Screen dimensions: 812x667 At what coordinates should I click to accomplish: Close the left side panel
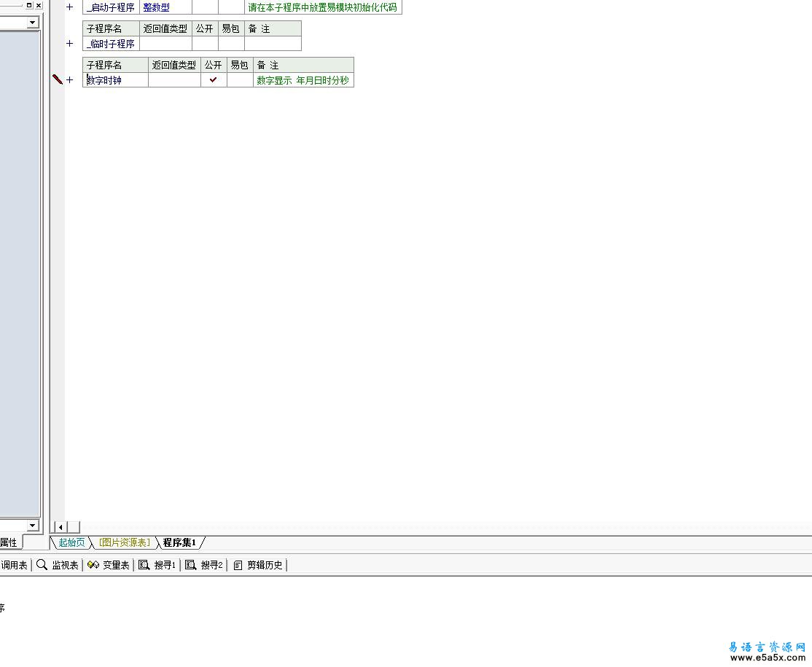[x=38, y=5]
